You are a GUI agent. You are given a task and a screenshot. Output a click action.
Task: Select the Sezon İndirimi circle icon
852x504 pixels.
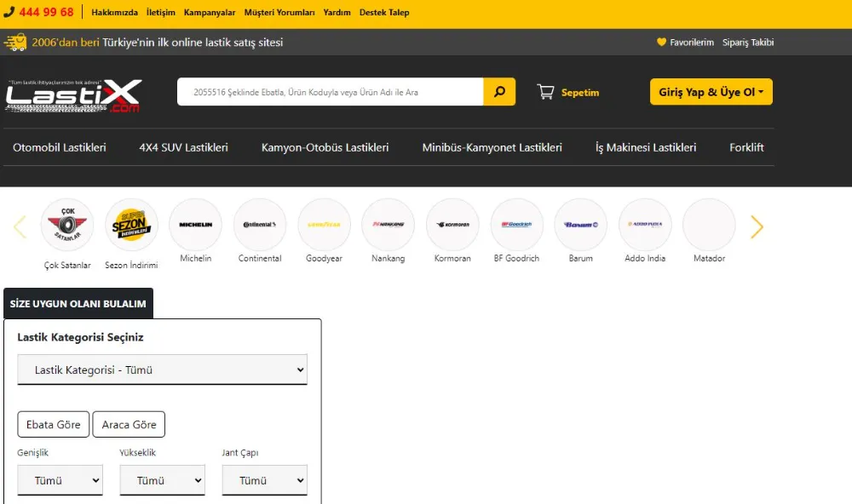pos(131,224)
